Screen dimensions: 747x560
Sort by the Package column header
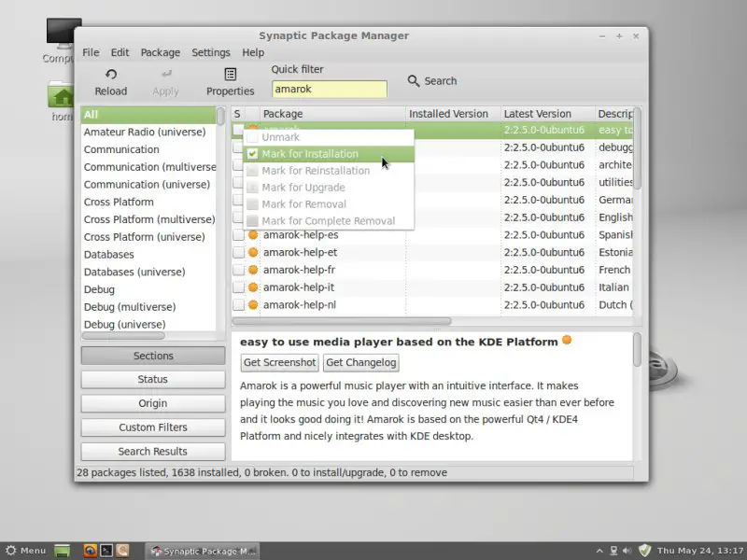[332, 114]
